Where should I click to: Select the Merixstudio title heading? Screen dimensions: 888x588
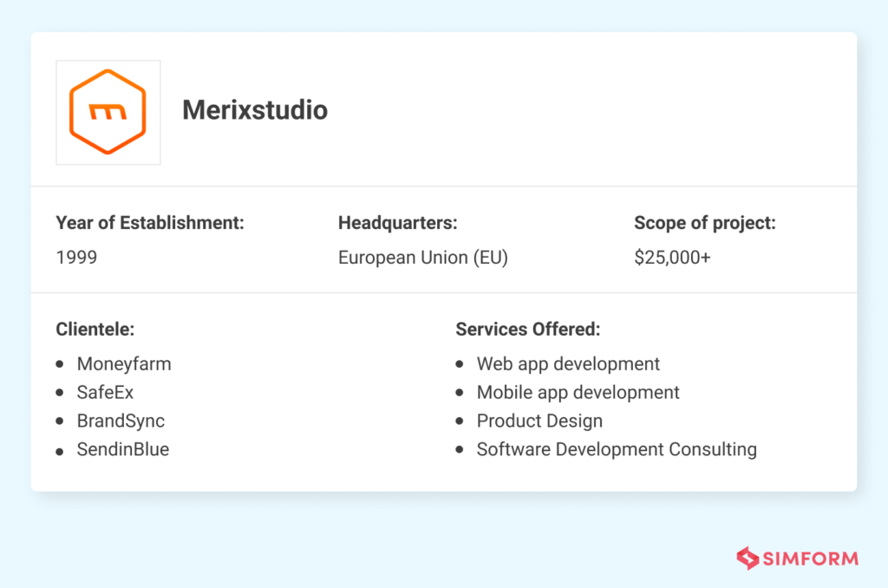pos(255,110)
